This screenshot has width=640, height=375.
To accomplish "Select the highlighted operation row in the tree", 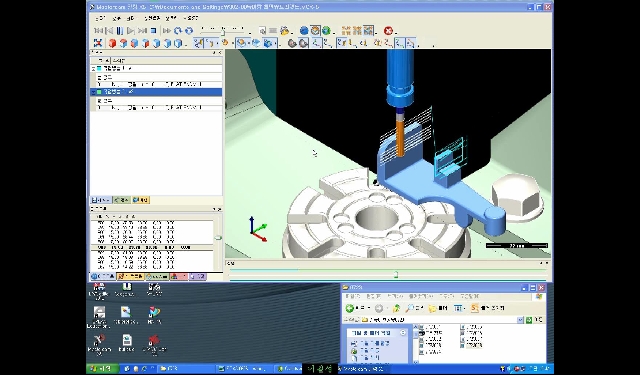I will tap(156, 92).
